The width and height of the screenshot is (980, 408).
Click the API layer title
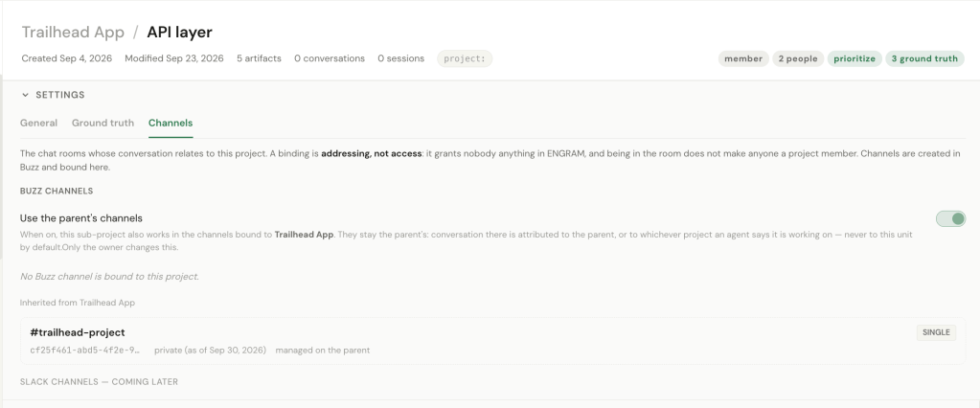179,32
